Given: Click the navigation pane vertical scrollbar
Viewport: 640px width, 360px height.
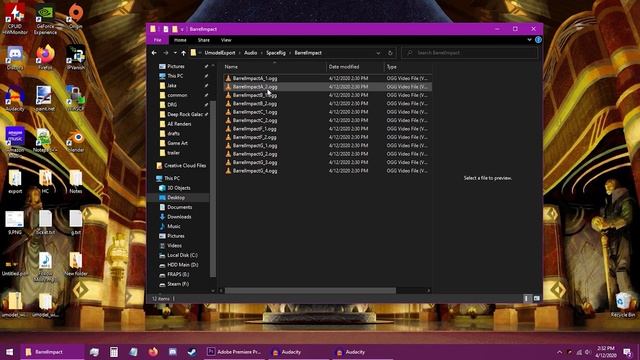Looking at the screenshot, I should (x=213, y=188).
